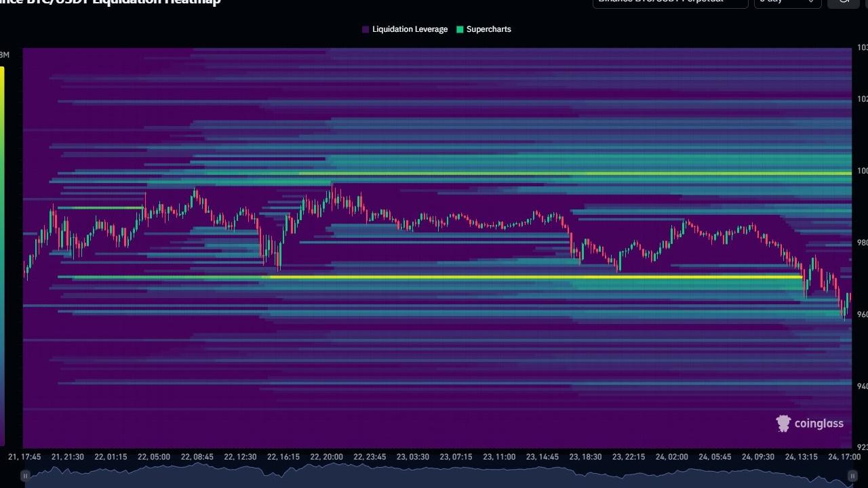Click the "21, 21:30" time axis label
The image size is (868, 488).
pyautogui.click(x=67, y=457)
